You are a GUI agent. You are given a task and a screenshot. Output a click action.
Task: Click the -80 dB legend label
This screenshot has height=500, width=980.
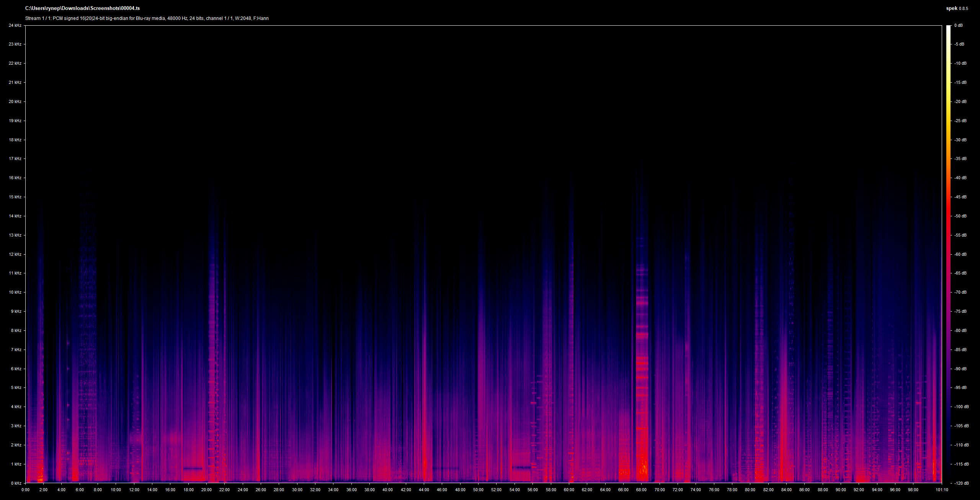click(960, 330)
